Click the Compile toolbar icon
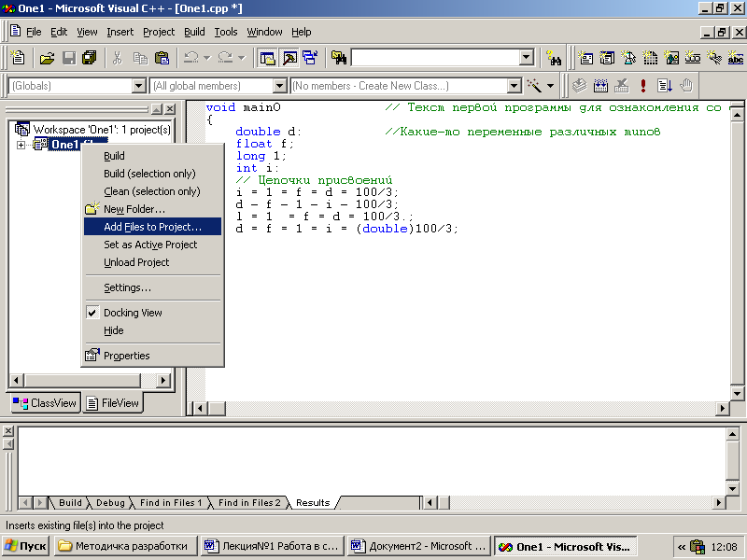This screenshot has height=560, width=747. (579, 86)
